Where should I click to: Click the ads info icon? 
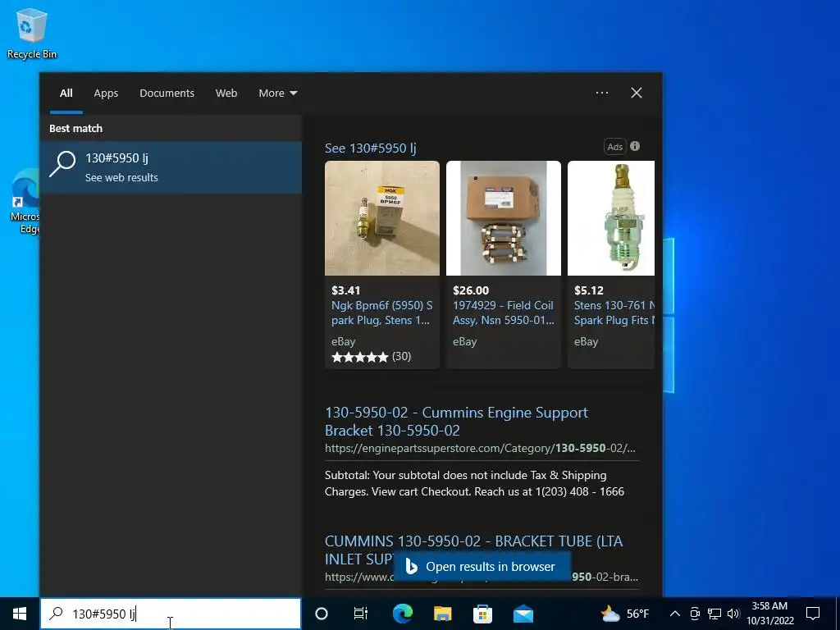pos(635,146)
